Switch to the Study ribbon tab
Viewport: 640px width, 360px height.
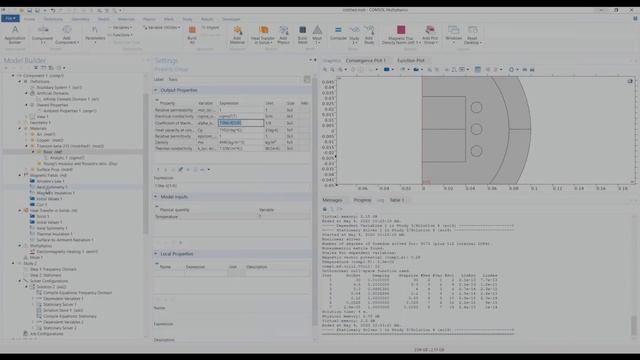click(187, 19)
